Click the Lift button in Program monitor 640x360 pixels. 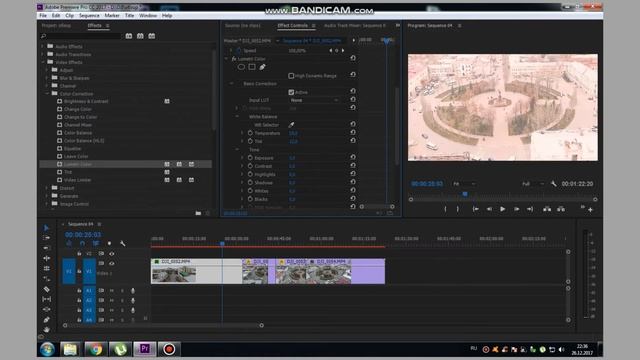[x=547, y=209]
